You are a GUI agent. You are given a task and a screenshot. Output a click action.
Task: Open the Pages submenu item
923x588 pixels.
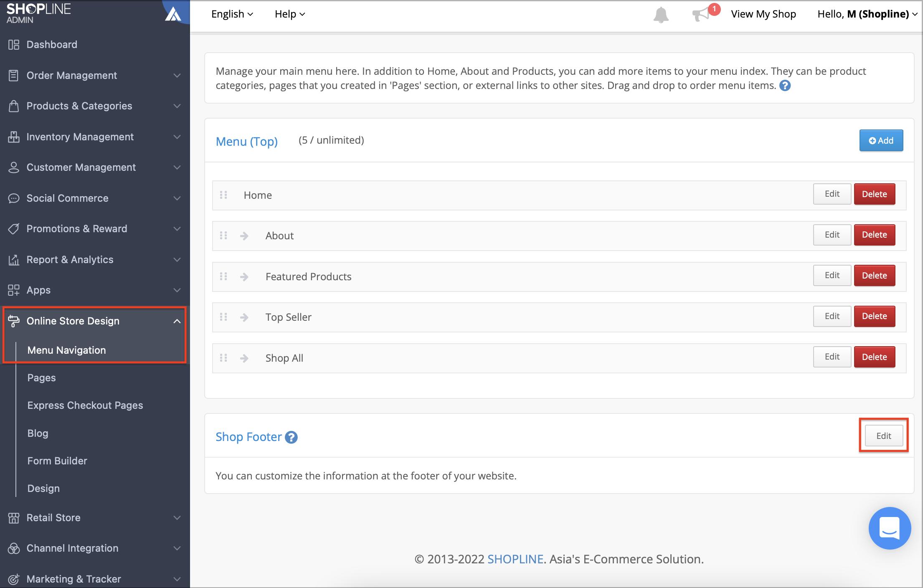tap(41, 378)
